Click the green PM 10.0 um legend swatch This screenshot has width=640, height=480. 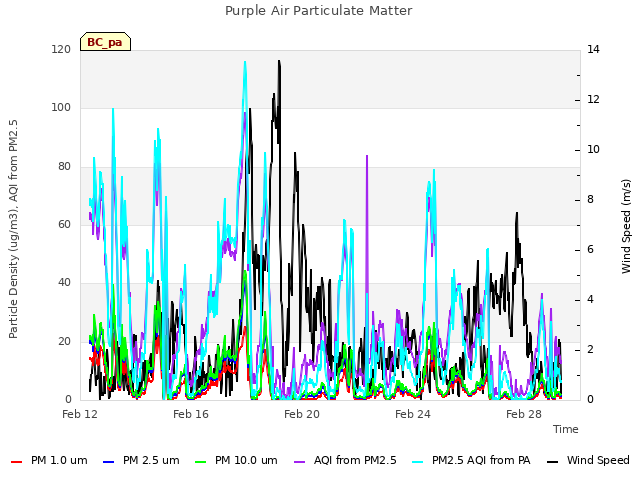tap(201, 462)
